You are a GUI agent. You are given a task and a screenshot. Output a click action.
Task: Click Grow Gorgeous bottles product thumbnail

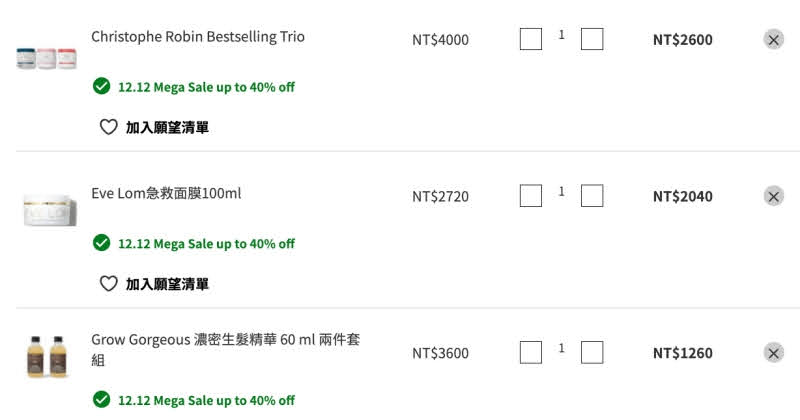[x=45, y=356]
